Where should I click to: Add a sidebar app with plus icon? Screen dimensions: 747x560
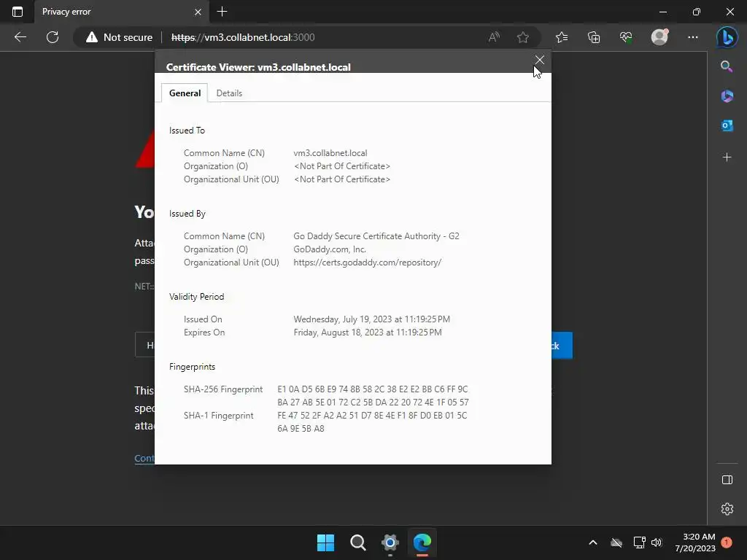[727, 157]
